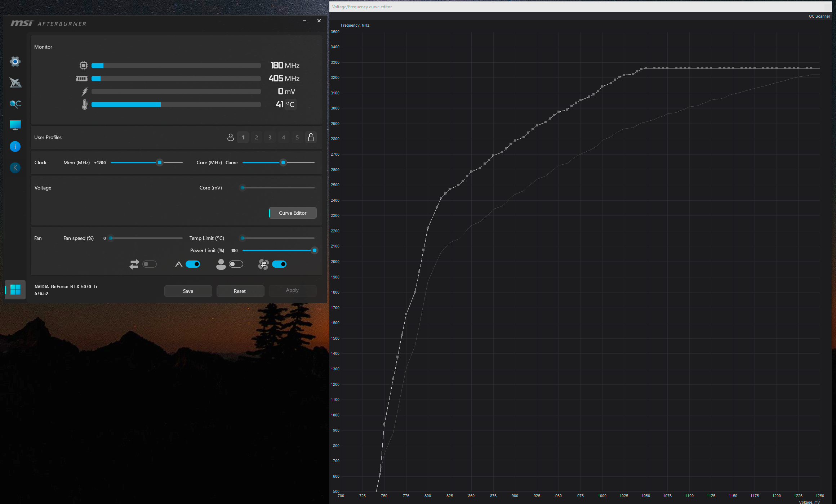Select curve point at 1000 mV
Screen dimensions: 836x504
[x=602, y=86]
